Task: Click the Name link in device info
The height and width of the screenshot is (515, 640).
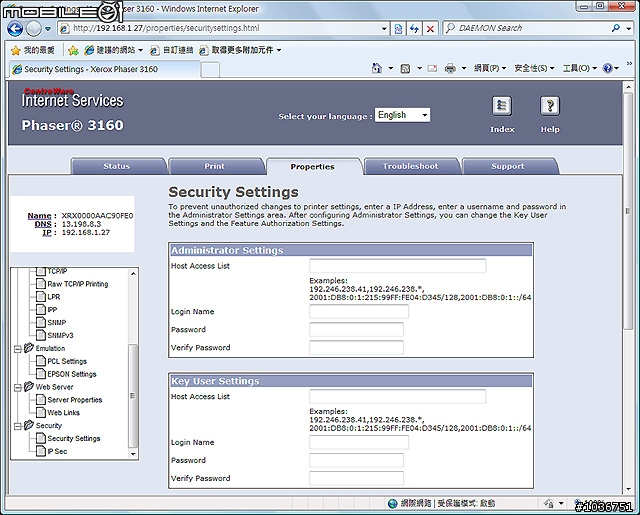Action: coord(39,215)
